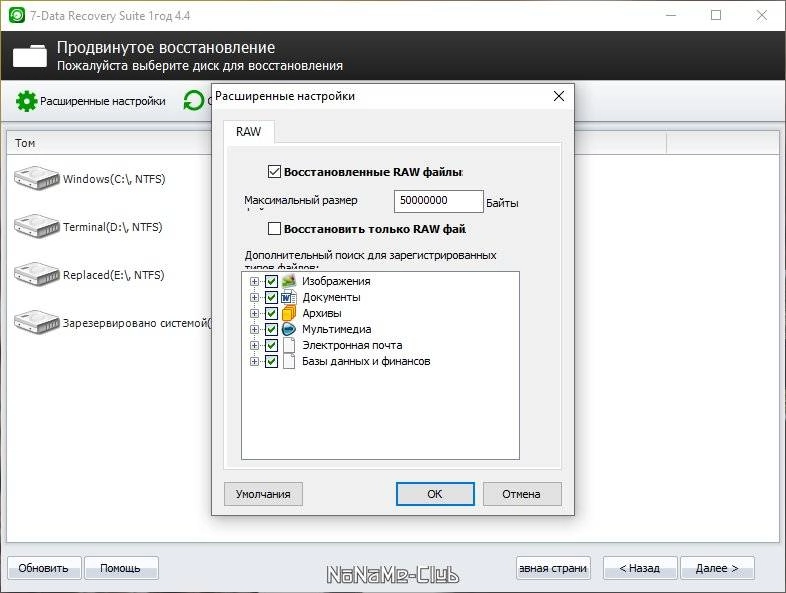
Task: Click the Мультимедиа label in tree
Action: (337, 329)
